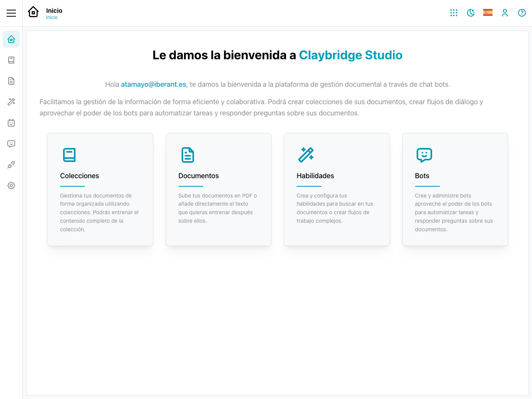Click the Colecciones description starting 'Gestiona tus documentos'
Screen dimensions: 532x399
coord(100,213)
